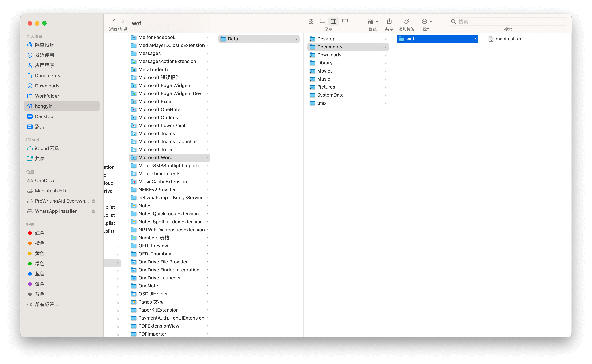Filter by the purple (紫色) tag
The image size is (592, 364).
click(x=62, y=284)
